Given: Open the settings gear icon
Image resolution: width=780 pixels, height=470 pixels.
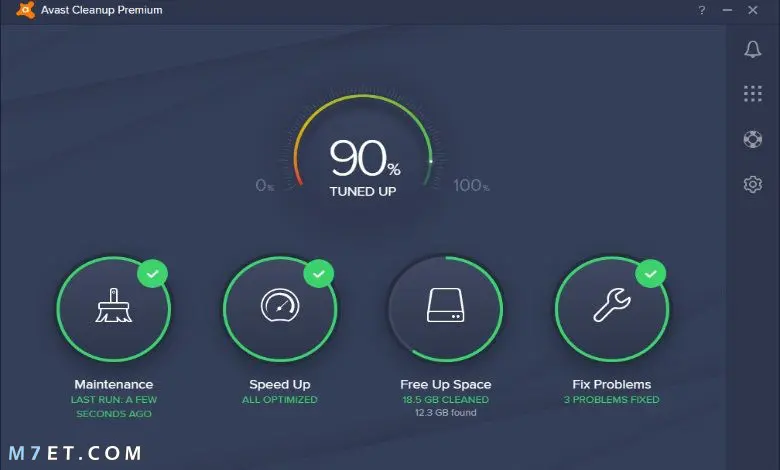Looking at the screenshot, I should click(753, 184).
